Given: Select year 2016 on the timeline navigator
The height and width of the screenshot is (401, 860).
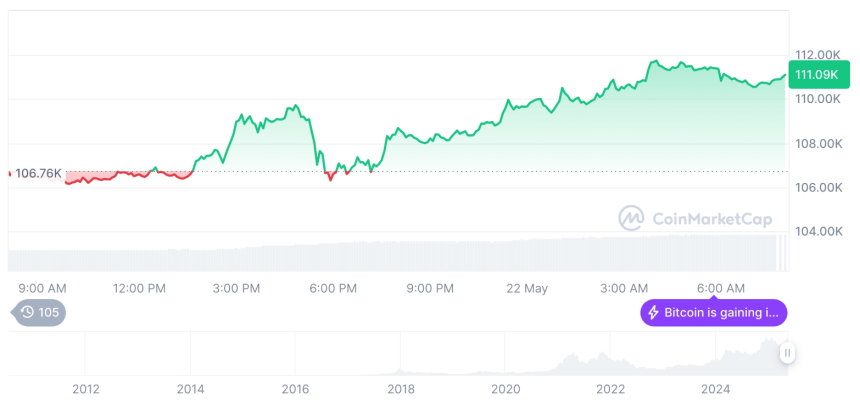Looking at the screenshot, I should click(295, 388).
